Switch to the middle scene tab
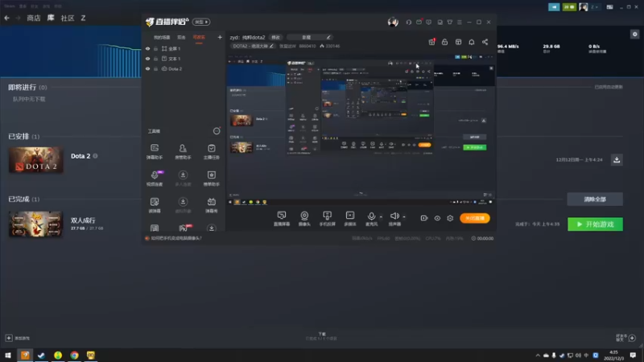The height and width of the screenshot is (362, 644). 181,37
